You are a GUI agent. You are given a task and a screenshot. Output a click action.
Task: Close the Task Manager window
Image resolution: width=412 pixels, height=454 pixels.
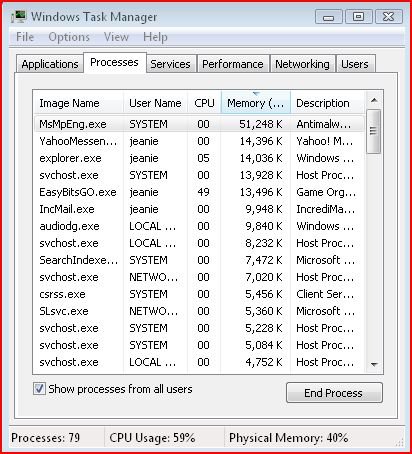[x=388, y=17]
